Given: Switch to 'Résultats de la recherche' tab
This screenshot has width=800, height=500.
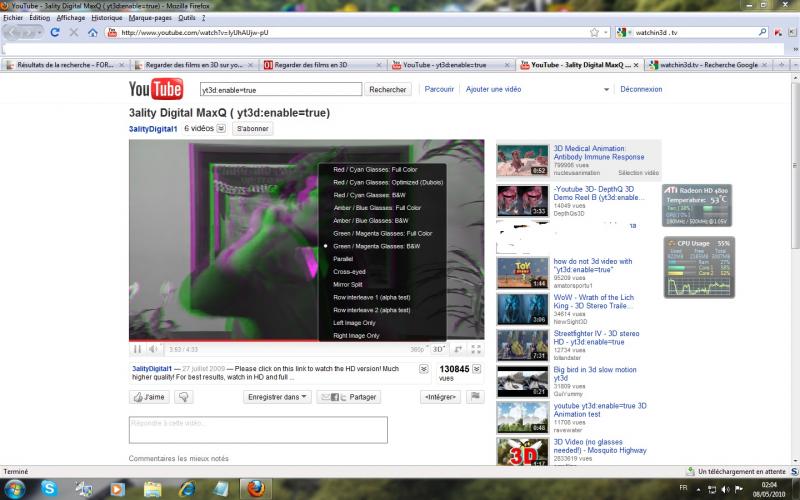Looking at the screenshot, I should click(x=64, y=65).
